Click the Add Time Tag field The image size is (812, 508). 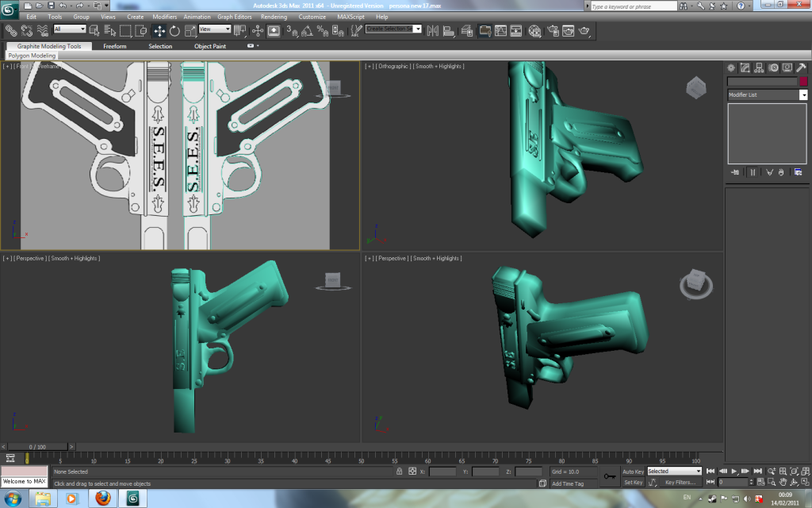[x=574, y=483]
